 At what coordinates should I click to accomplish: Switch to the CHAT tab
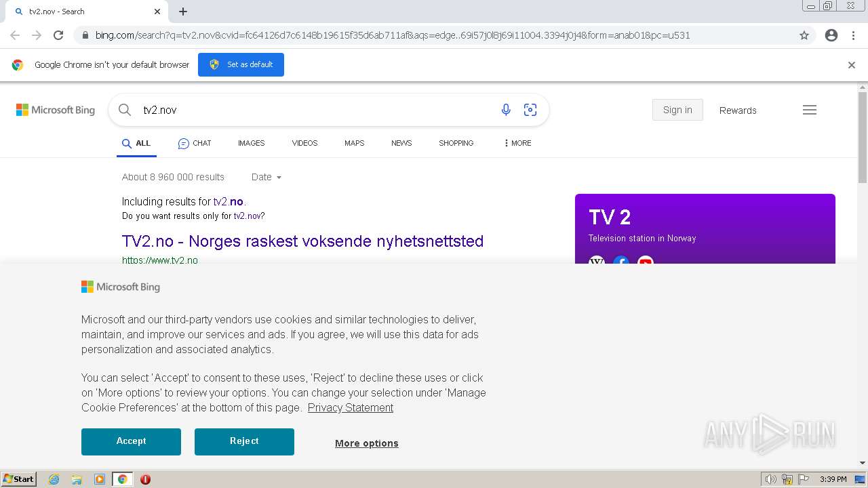point(195,143)
